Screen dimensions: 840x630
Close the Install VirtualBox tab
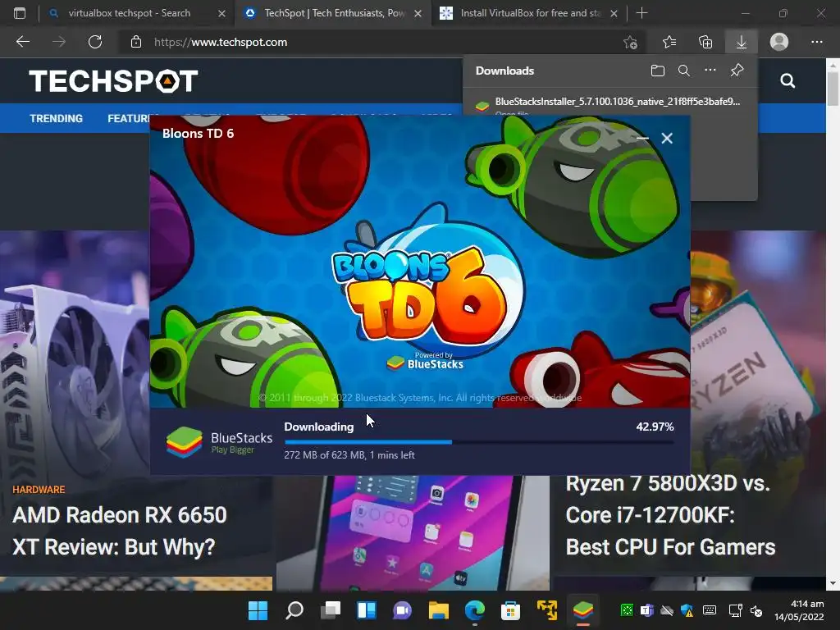[614, 13]
